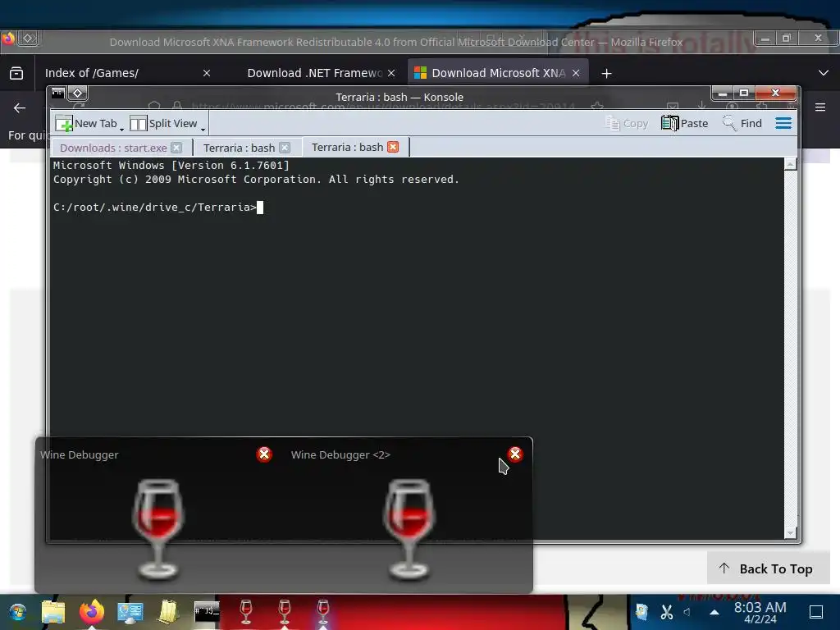Close the middle 'Terraria : bash' tab
840x630 pixels.
click(285, 148)
